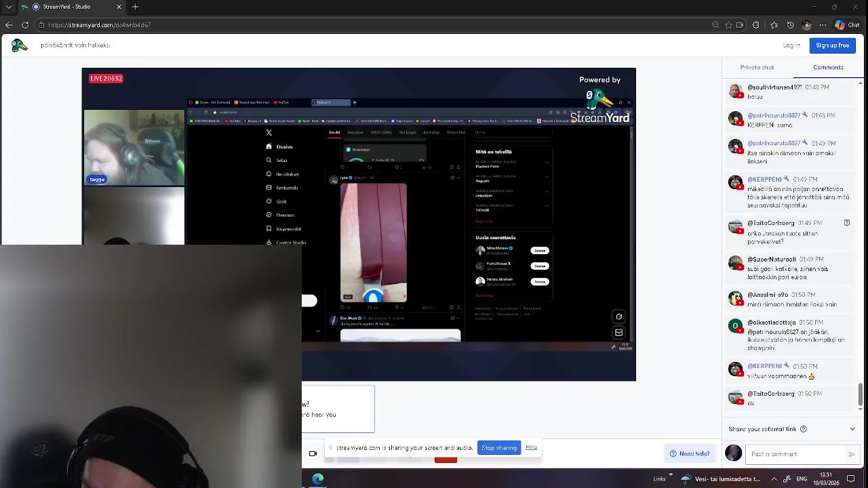Open the browser settings and more menu
Viewport: 868px width, 488px height.
(x=823, y=25)
